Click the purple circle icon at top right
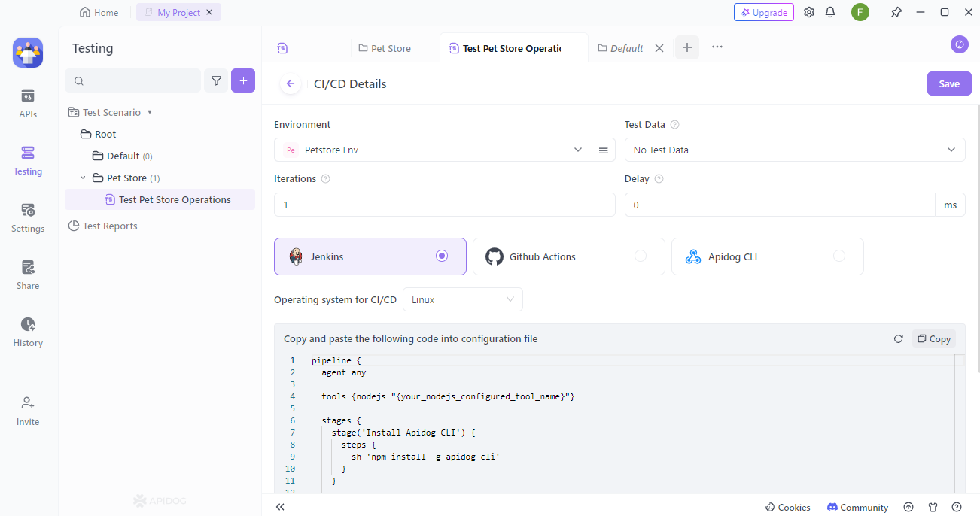Screen dimensions: 980x516 [960, 45]
